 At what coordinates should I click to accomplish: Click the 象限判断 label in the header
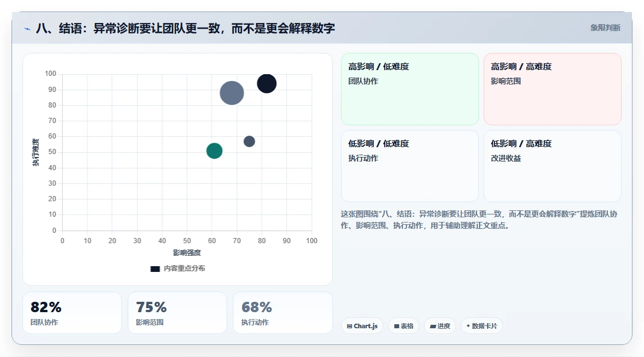coord(605,28)
